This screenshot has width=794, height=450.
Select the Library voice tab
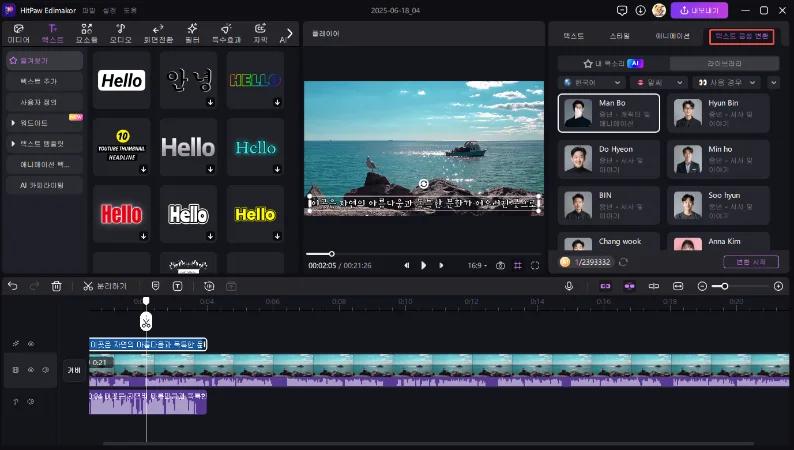click(724, 63)
